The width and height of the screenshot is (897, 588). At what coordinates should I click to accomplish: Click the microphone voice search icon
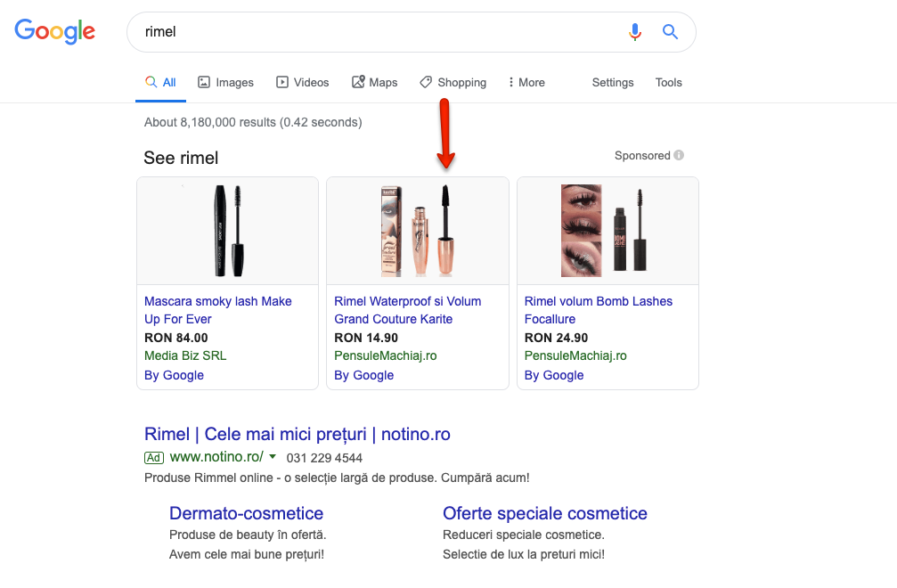(x=634, y=32)
